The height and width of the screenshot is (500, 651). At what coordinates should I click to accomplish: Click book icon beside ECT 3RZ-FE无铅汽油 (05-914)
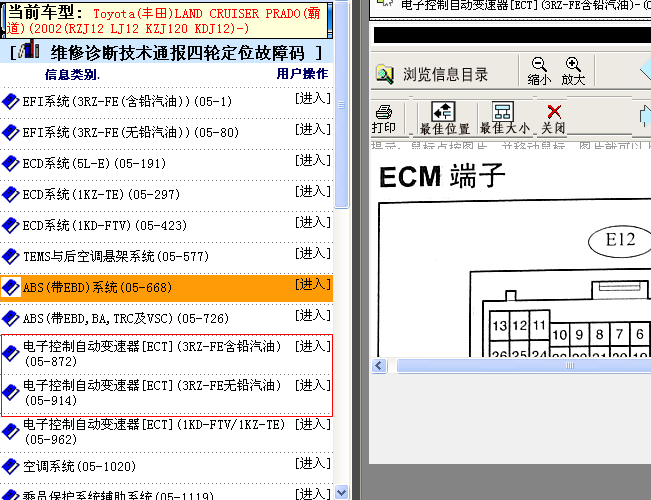(x=10, y=392)
